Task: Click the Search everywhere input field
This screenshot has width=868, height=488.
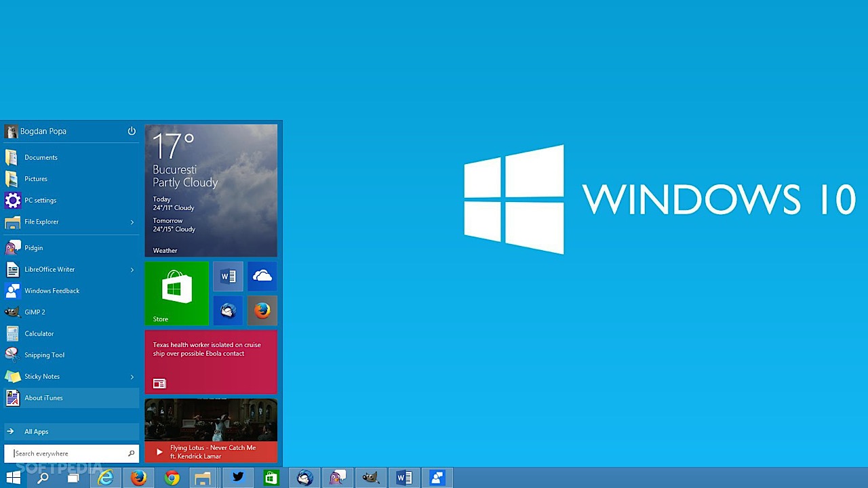Action: tap(71, 453)
